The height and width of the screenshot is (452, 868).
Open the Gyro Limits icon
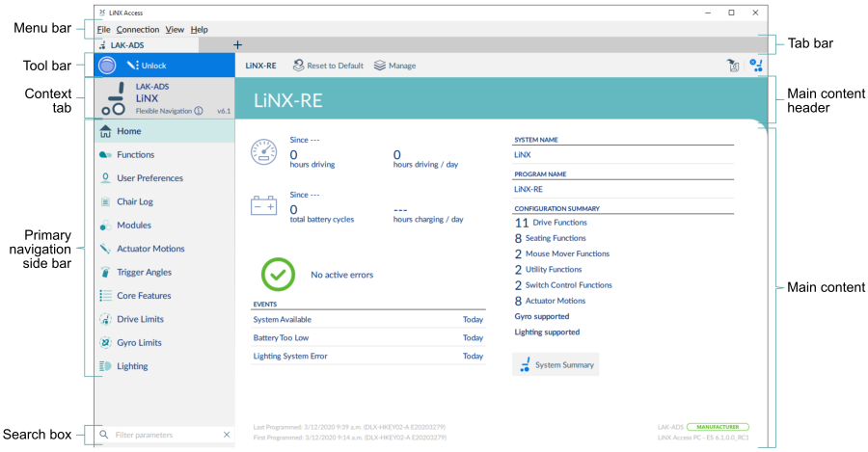[x=105, y=343]
